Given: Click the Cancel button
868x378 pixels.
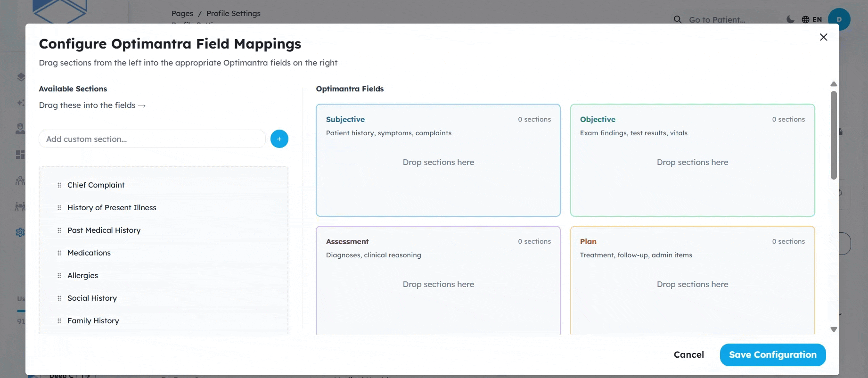Looking at the screenshot, I should (689, 355).
